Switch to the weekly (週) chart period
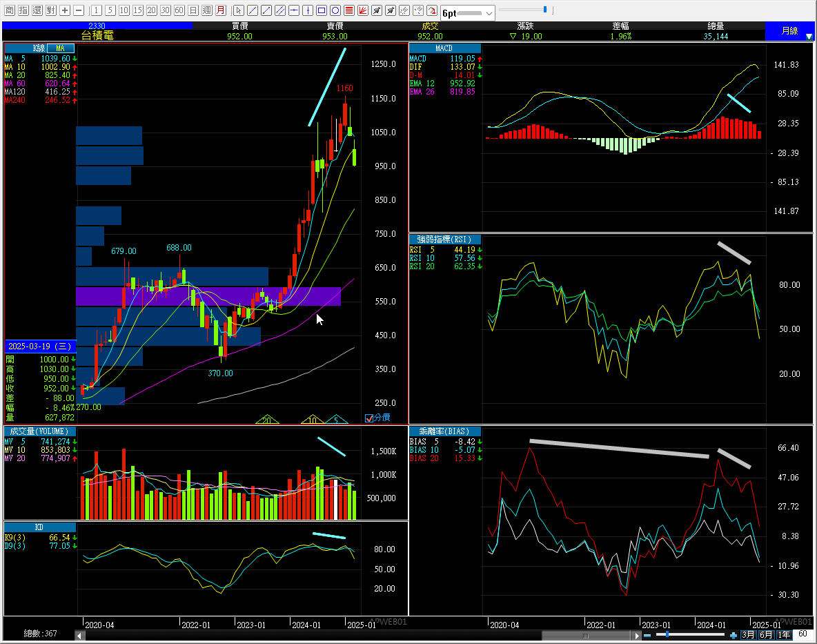 (207, 10)
